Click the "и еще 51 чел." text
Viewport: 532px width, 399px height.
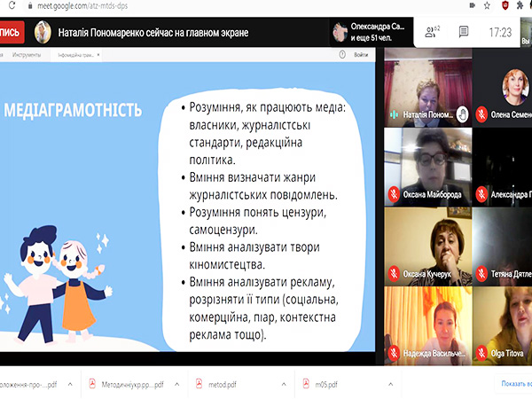pos(372,38)
